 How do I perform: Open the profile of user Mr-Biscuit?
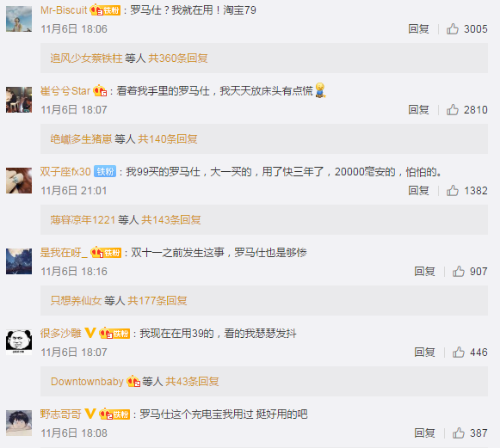pyautogui.click(x=64, y=10)
